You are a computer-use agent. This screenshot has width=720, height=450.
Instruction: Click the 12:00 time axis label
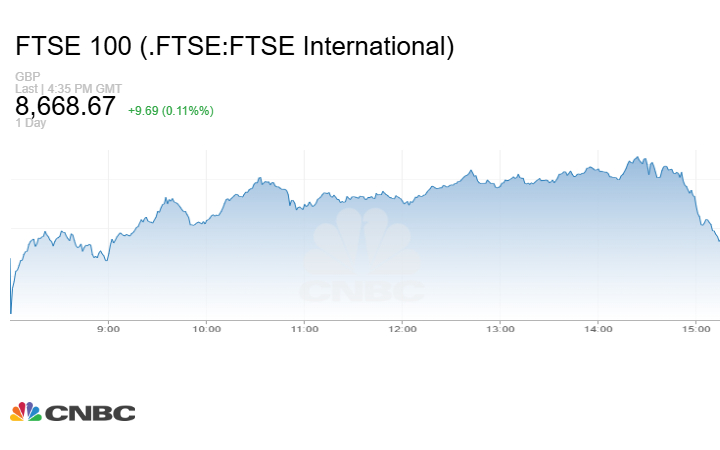(402, 328)
